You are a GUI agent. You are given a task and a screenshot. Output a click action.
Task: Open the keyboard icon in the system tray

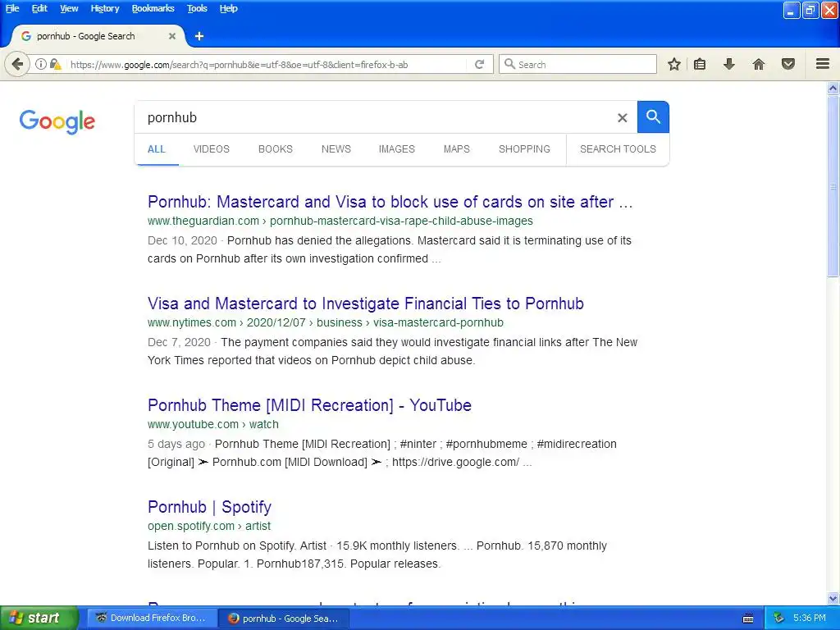tap(748, 619)
